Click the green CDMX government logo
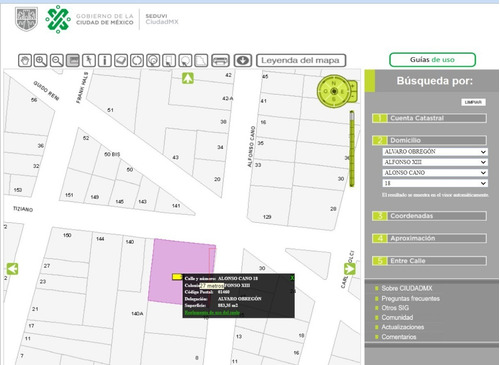 coord(58,19)
